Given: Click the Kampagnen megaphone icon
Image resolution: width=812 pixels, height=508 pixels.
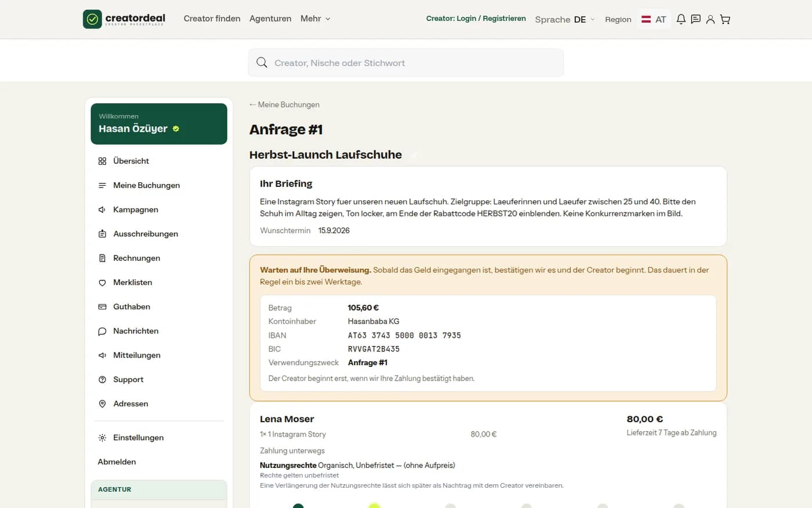Looking at the screenshot, I should tap(102, 210).
